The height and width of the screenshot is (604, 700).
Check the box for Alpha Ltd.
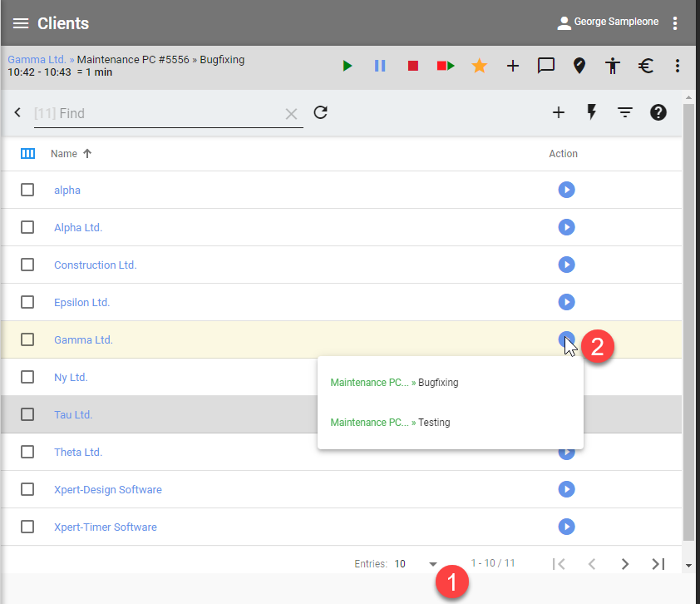pos(27,227)
